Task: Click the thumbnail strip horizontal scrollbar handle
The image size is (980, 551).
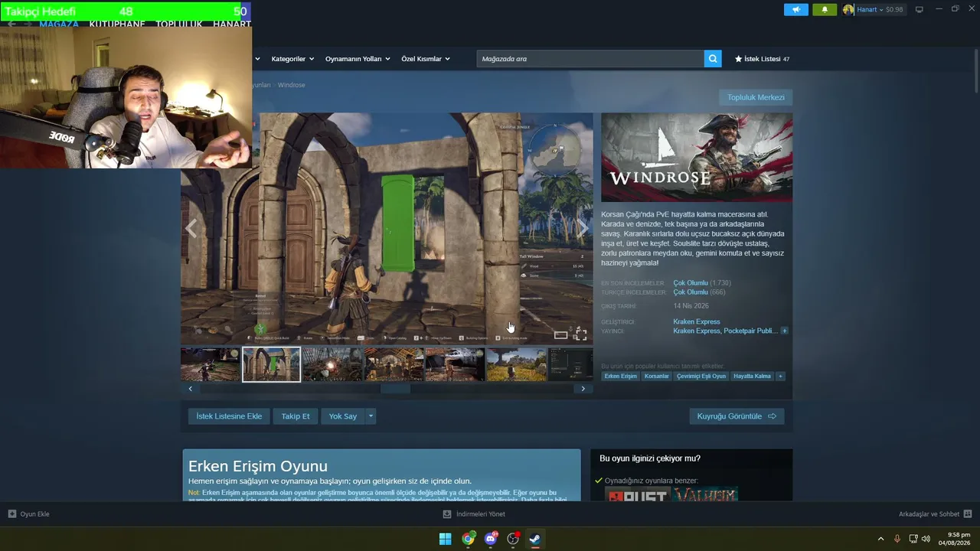Action: click(x=396, y=389)
